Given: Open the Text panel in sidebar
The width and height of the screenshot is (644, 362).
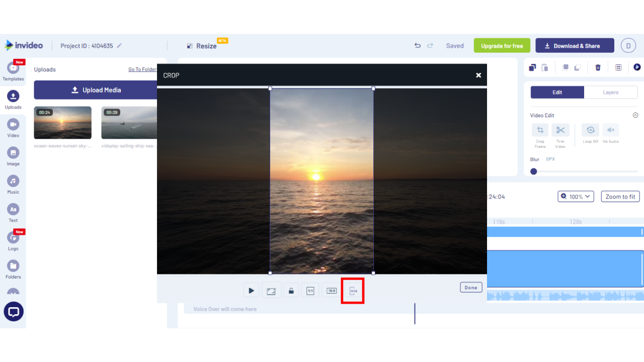Looking at the screenshot, I should (x=13, y=209).
